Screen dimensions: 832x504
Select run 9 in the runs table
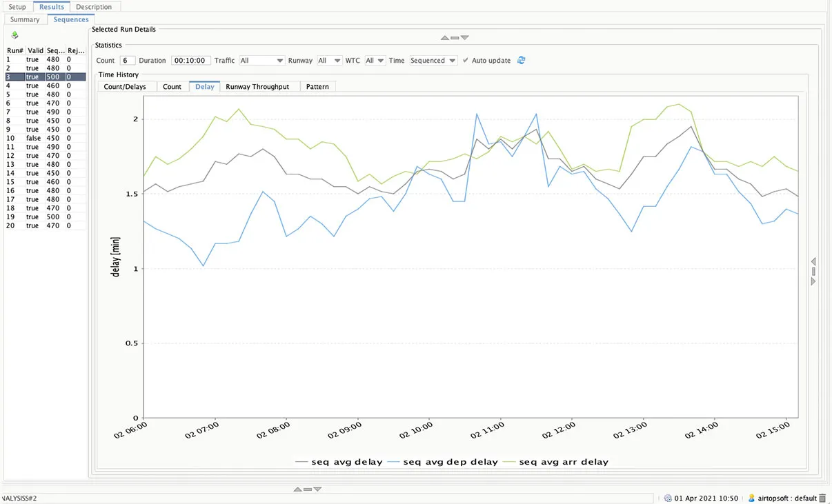[x=46, y=129]
